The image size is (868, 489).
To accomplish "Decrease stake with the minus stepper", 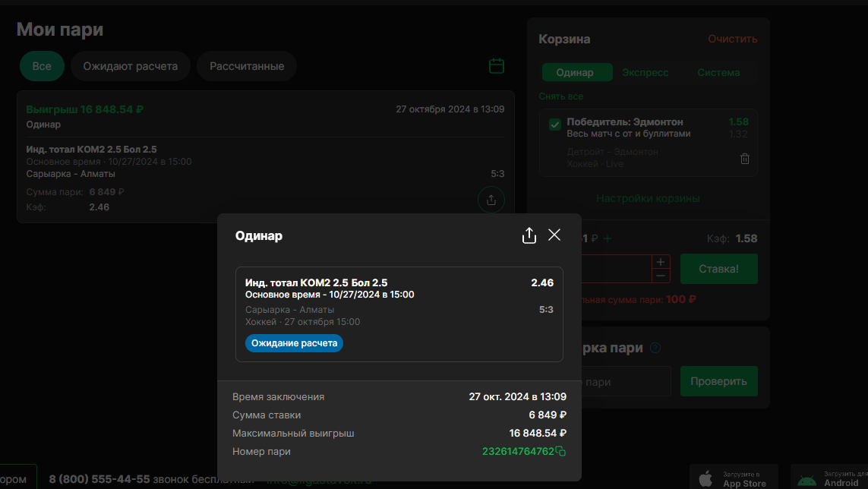I will 661,276.
